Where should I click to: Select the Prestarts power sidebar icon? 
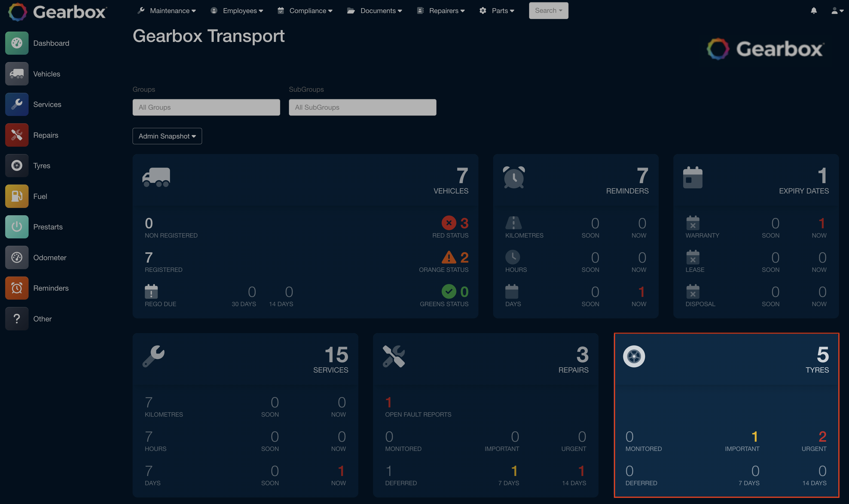[x=17, y=226]
